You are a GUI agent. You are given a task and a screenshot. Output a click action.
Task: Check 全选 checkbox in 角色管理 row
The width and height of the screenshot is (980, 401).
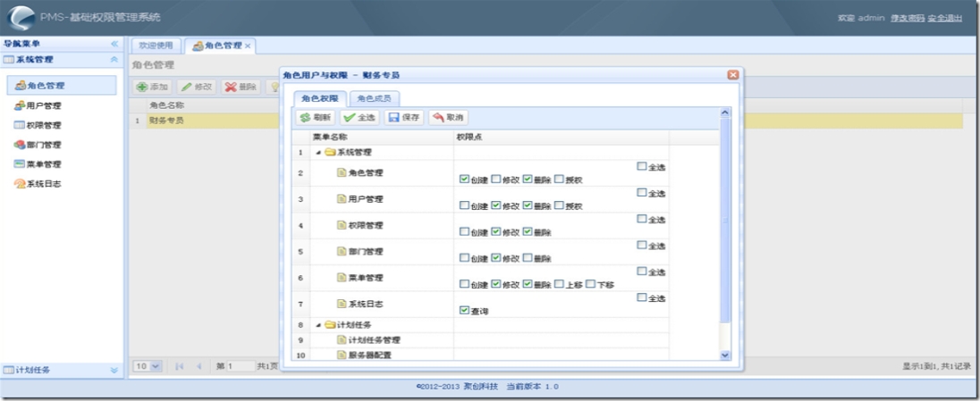(x=641, y=166)
